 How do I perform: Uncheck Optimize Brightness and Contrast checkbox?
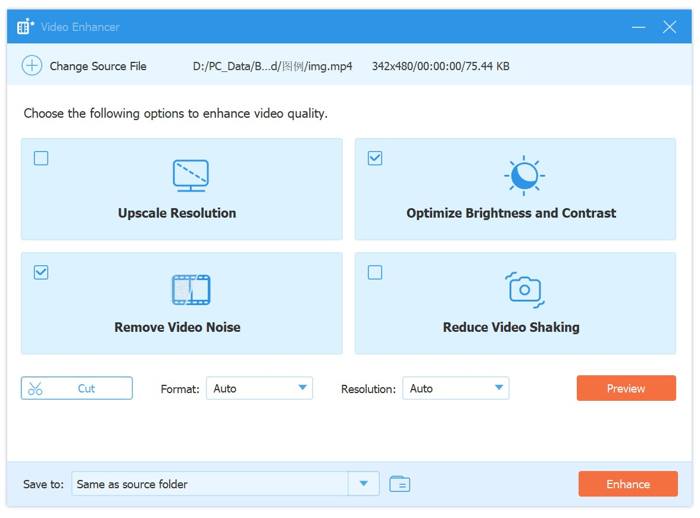375,158
